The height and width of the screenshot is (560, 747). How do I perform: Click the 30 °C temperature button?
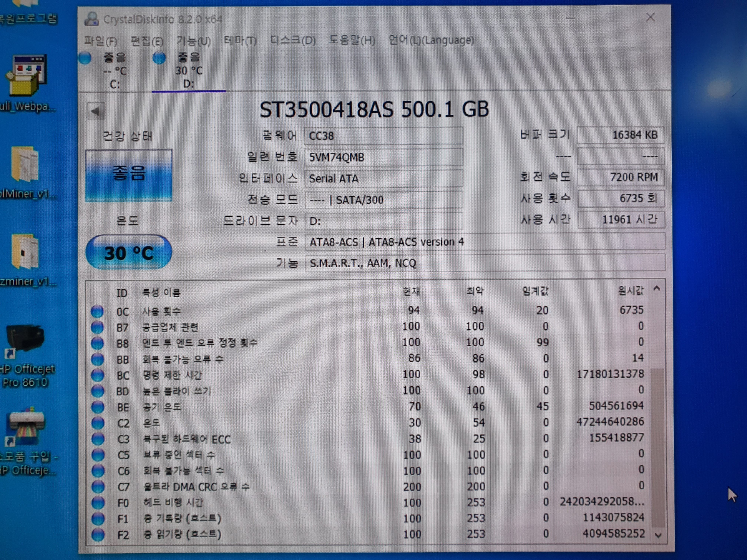tap(128, 252)
